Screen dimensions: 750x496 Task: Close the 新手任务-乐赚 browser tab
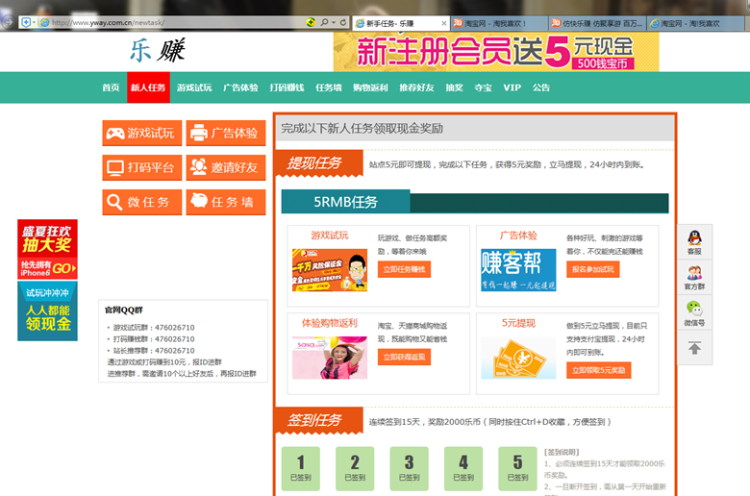[444, 23]
